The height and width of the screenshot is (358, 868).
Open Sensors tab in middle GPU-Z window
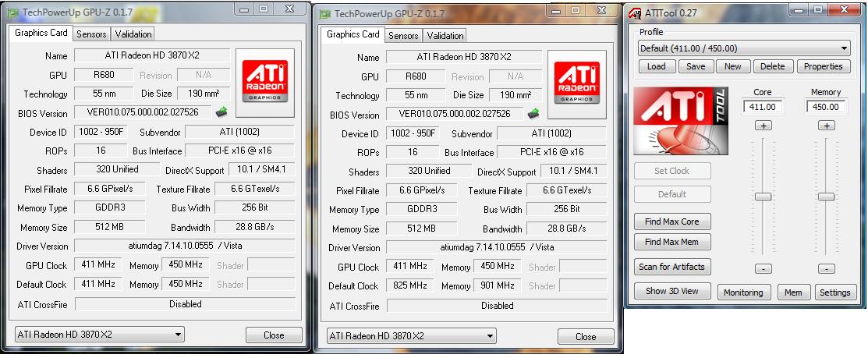403,35
